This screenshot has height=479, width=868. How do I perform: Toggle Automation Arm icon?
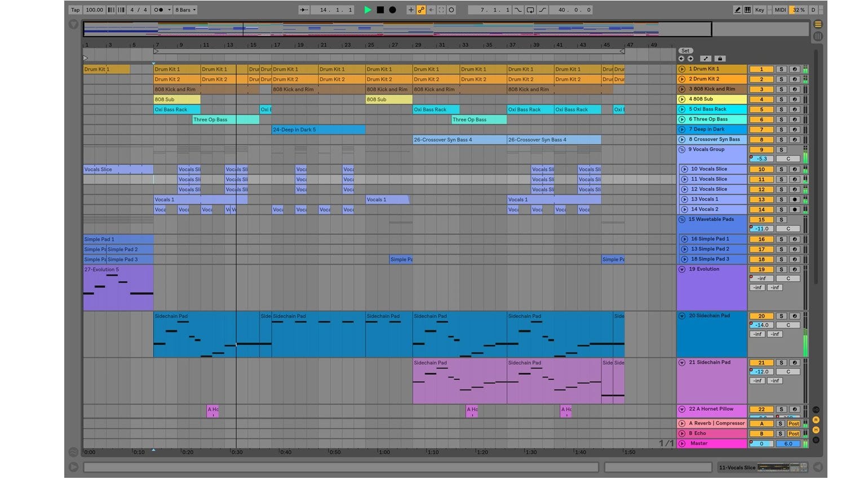[x=421, y=10]
